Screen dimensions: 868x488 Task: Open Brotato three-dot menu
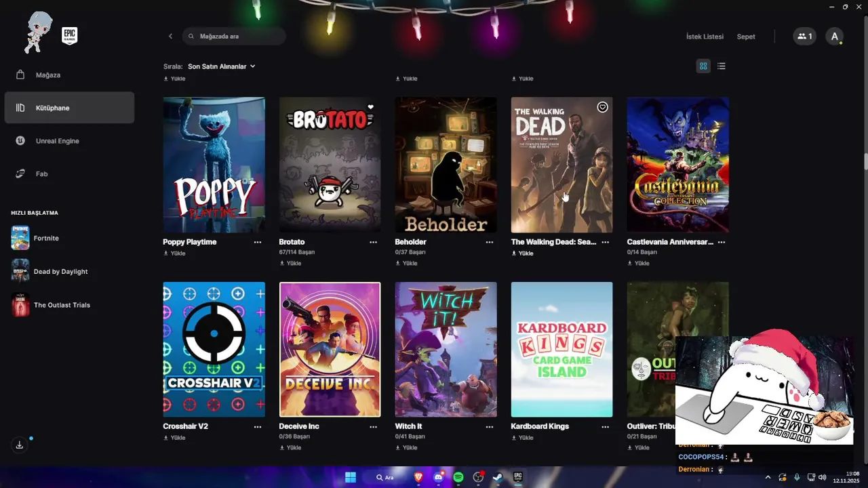pyautogui.click(x=374, y=242)
